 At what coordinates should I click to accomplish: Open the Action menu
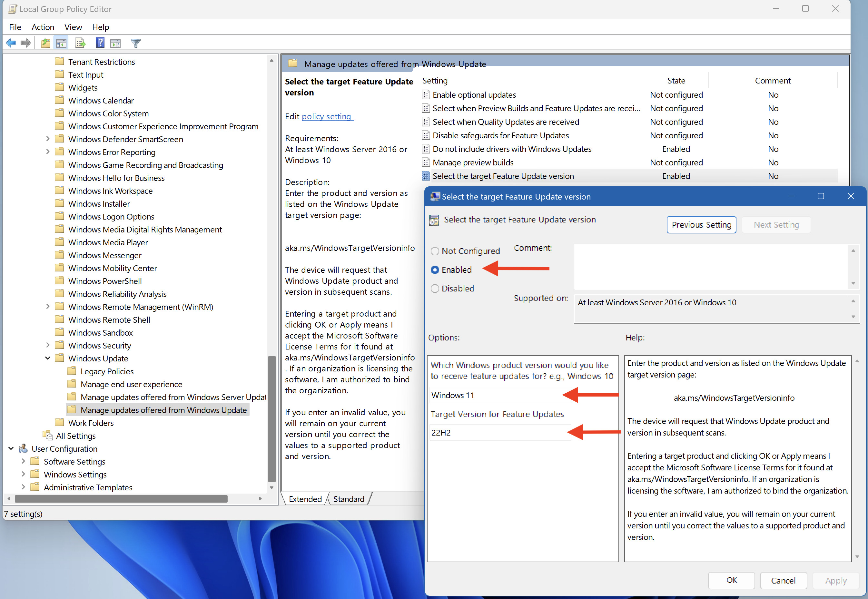coord(43,27)
